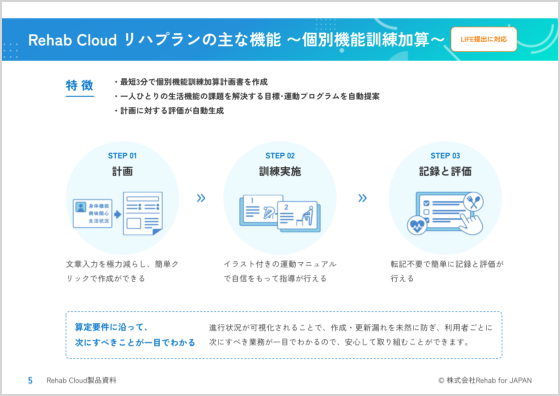Image resolution: width=560 pixels, height=396 pixels.
Task: Click the page number 5 in footer
Action: point(30,381)
